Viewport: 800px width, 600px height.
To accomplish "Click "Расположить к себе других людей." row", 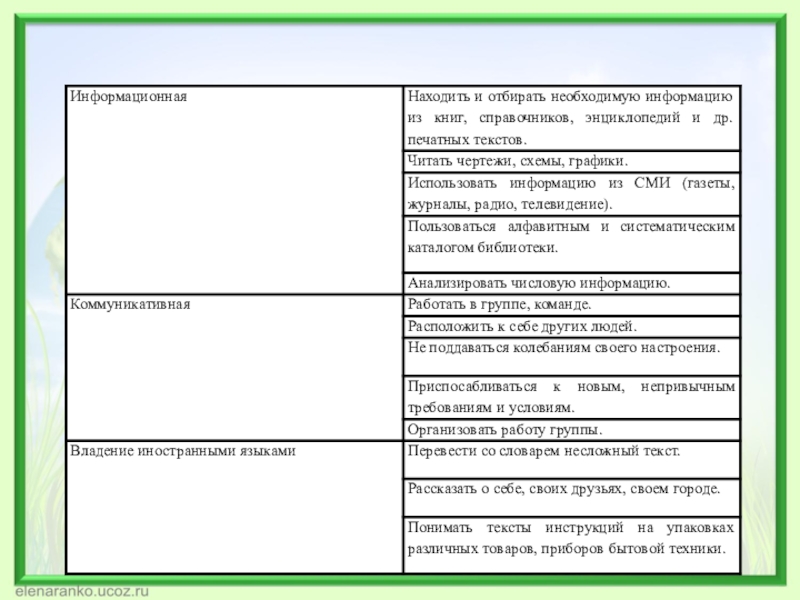I will [571, 327].
